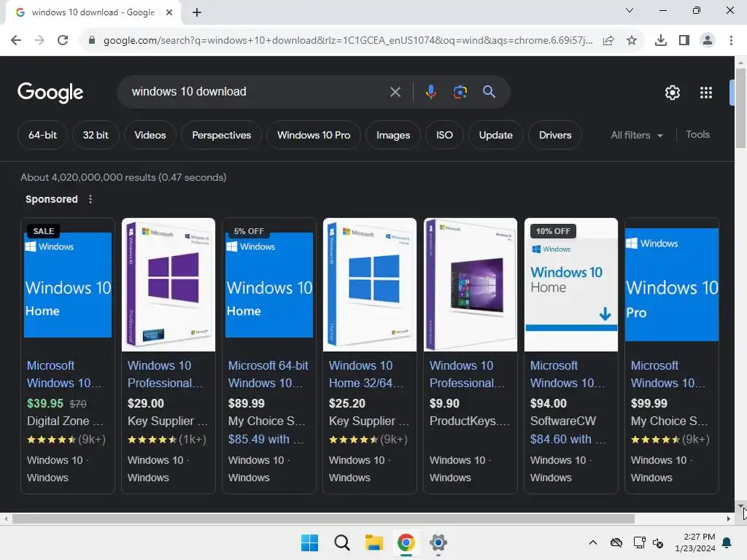Clear the search box text
The height and width of the screenshot is (560, 747).
click(395, 92)
